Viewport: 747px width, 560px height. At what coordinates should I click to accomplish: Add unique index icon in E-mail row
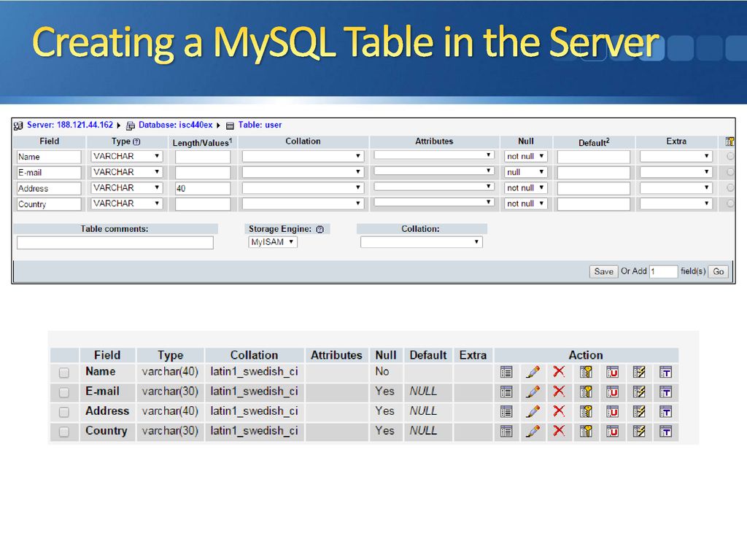[612, 392]
